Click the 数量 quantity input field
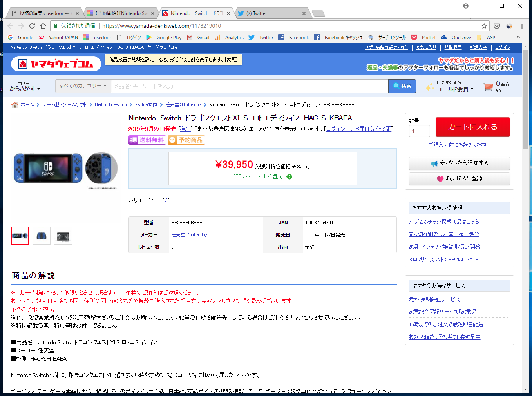Image resolution: width=532 pixels, height=396 pixels. tap(420, 131)
